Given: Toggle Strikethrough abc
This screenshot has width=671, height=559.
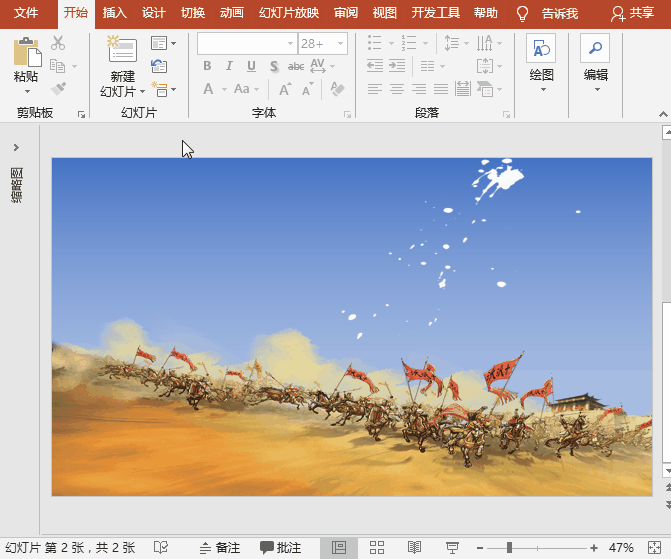Looking at the screenshot, I should tap(296, 66).
